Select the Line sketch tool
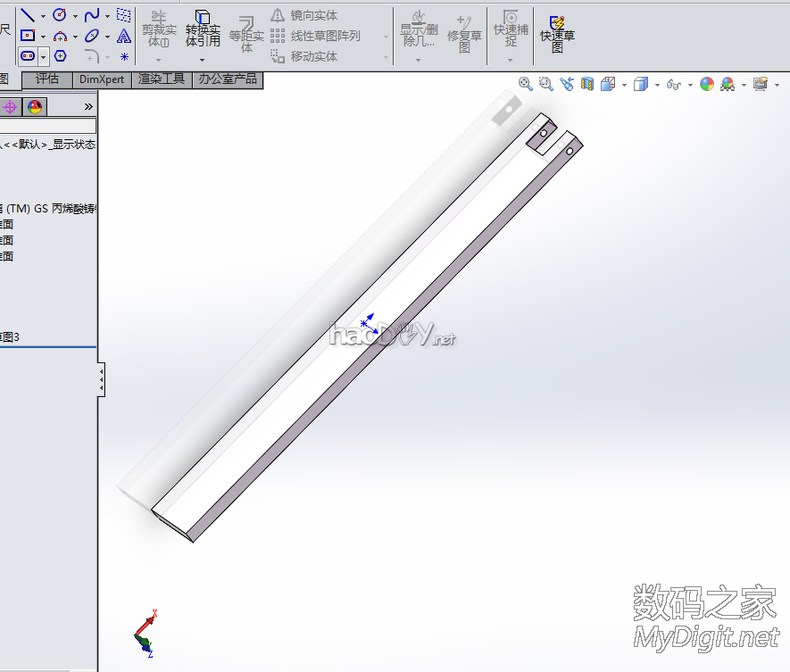Viewport: 790px width, 672px height. 28,15
